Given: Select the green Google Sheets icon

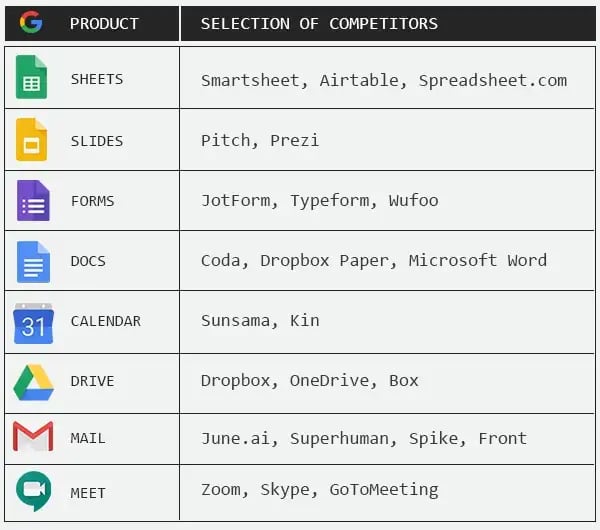Looking at the screenshot, I should tap(31, 77).
